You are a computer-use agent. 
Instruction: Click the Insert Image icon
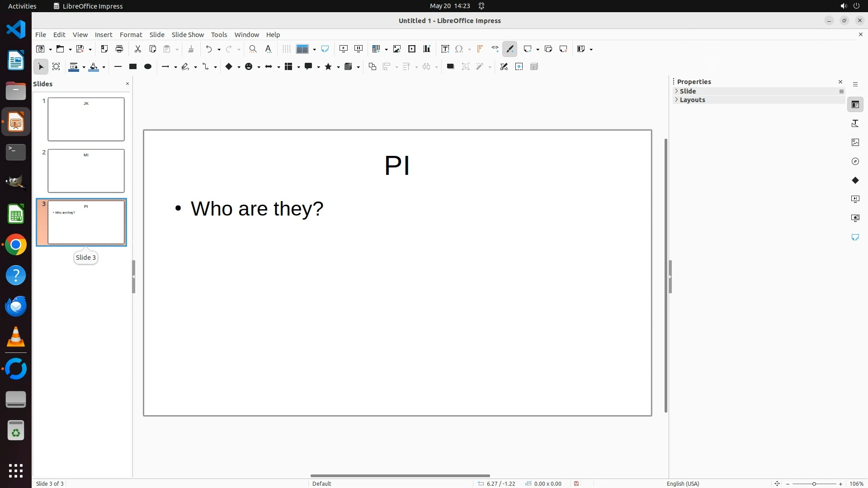coord(396,49)
